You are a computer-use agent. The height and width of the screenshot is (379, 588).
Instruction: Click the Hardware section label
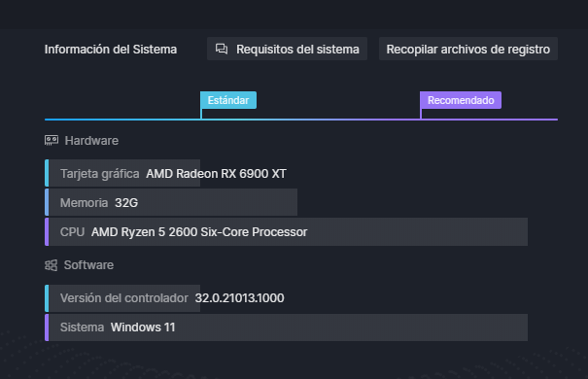[91, 141]
